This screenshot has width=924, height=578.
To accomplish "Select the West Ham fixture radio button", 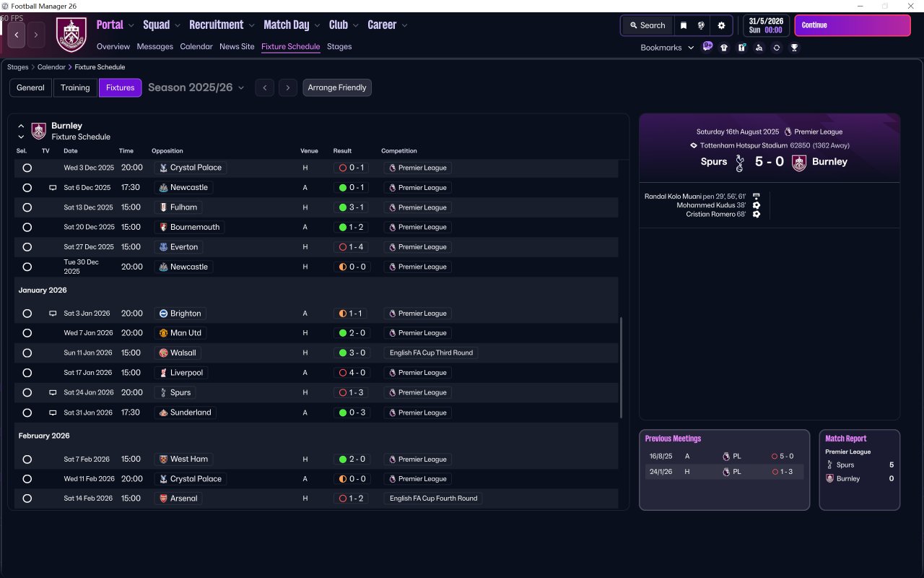I will [x=27, y=460].
